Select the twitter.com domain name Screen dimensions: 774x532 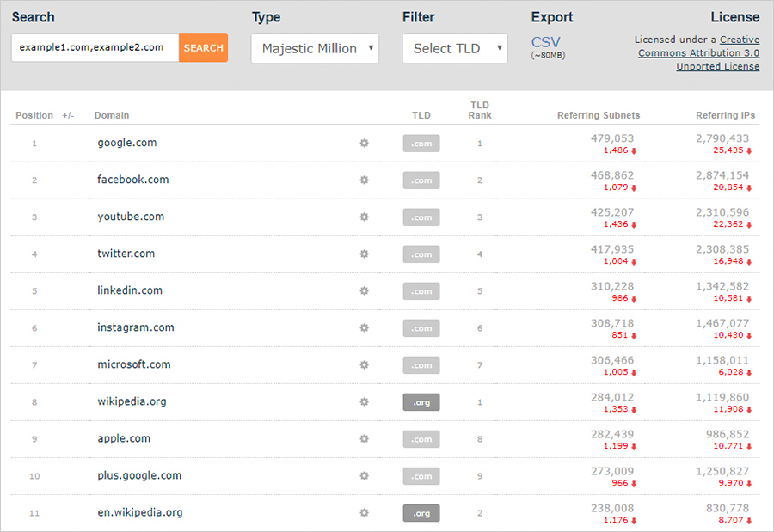[126, 254]
